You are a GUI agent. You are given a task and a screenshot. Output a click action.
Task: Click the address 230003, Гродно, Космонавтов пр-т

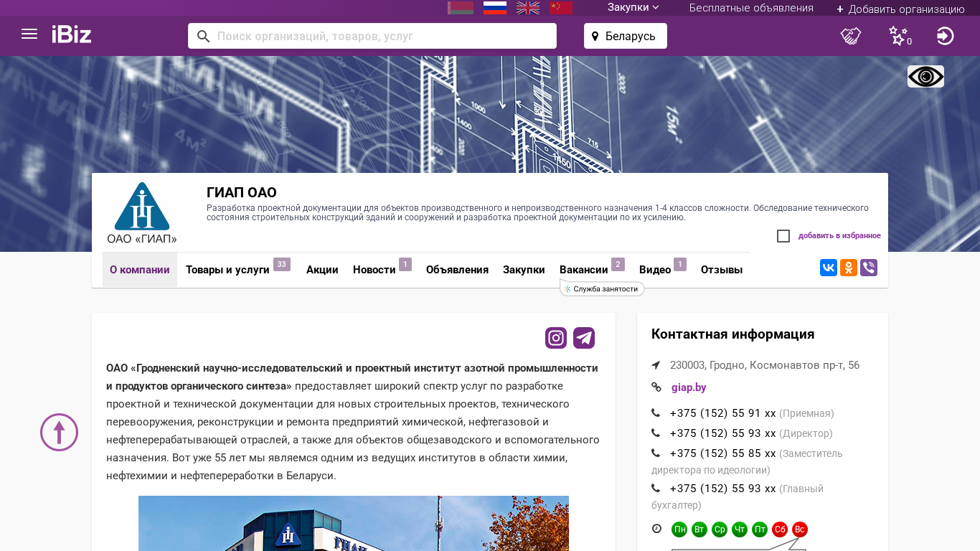pyautogui.click(x=765, y=365)
